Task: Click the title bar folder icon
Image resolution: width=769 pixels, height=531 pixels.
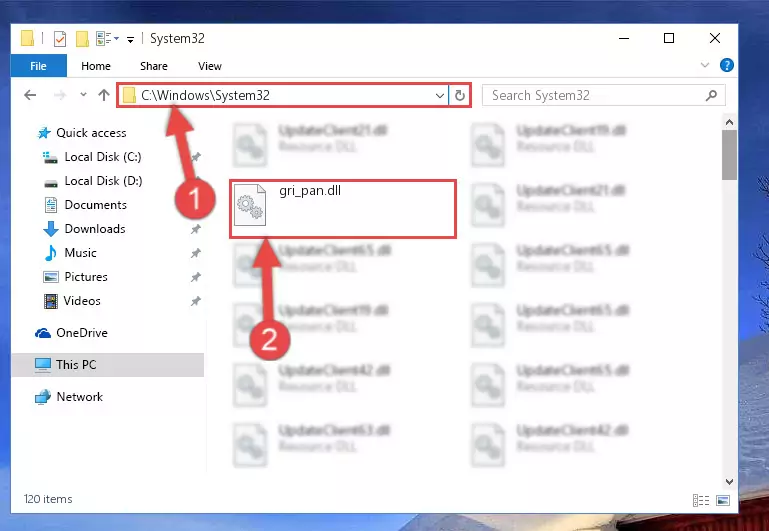Action: point(27,38)
